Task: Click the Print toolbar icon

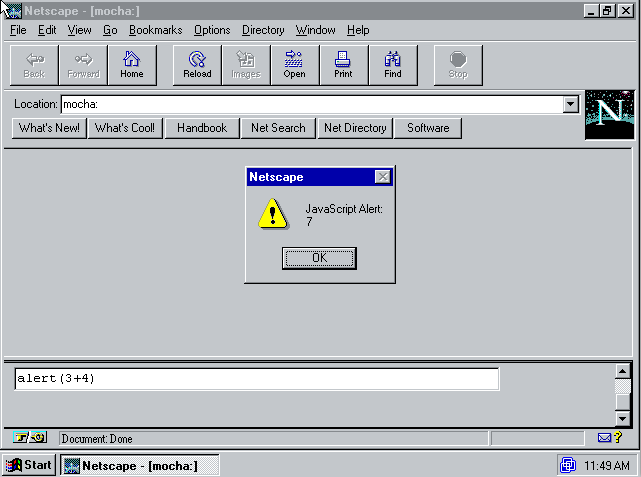Action: [343, 65]
